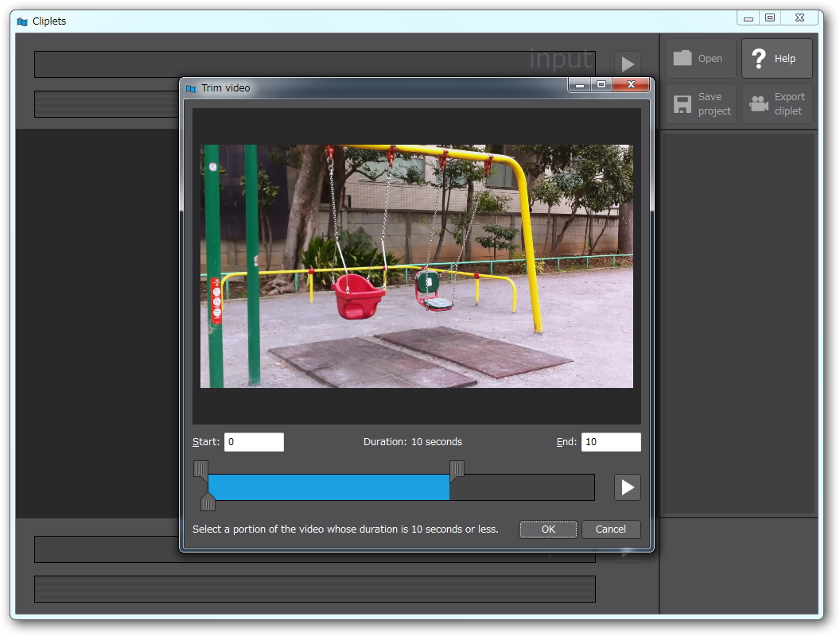Click the swing video preview frame

[417, 266]
